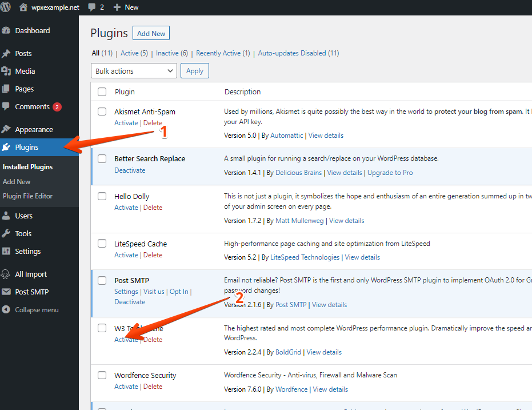This screenshot has height=410, width=532.
Task: Filter by Recently Active (1)
Action: [223, 53]
